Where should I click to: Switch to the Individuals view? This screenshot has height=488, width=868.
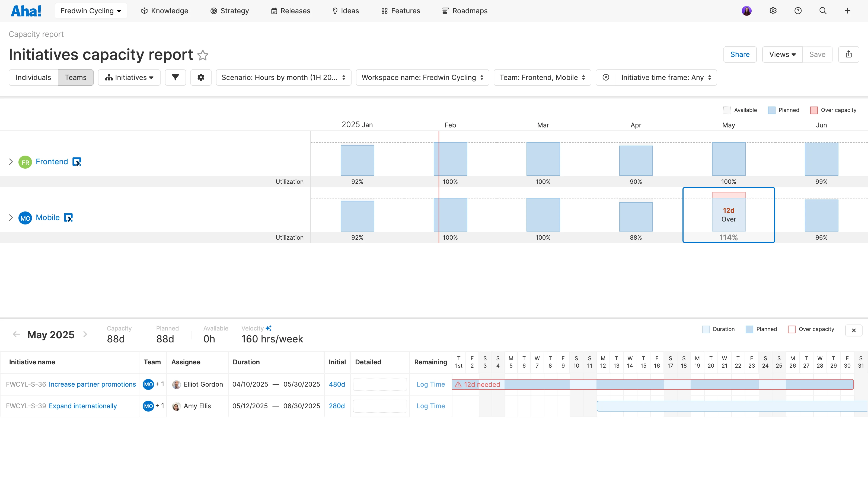33,77
